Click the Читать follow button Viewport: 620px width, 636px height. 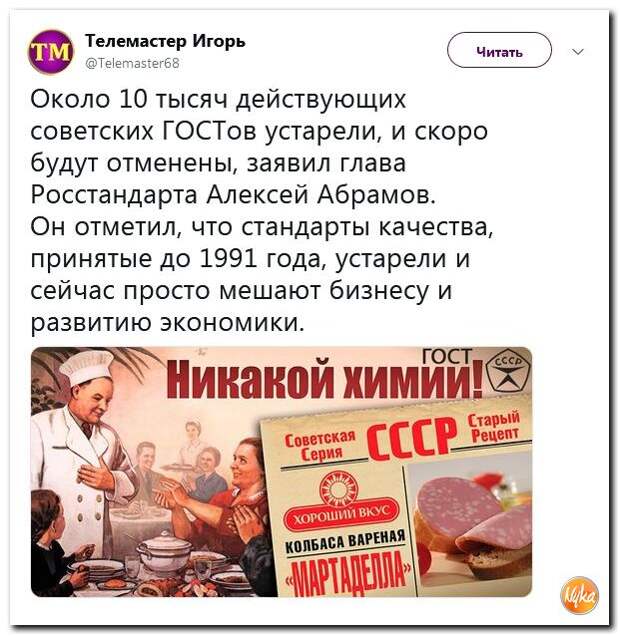click(x=499, y=50)
